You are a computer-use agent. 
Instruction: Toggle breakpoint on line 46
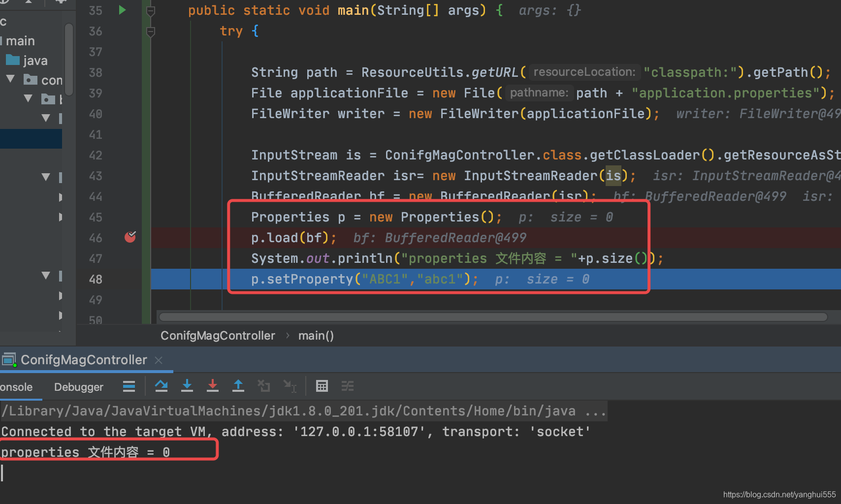(130, 237)
